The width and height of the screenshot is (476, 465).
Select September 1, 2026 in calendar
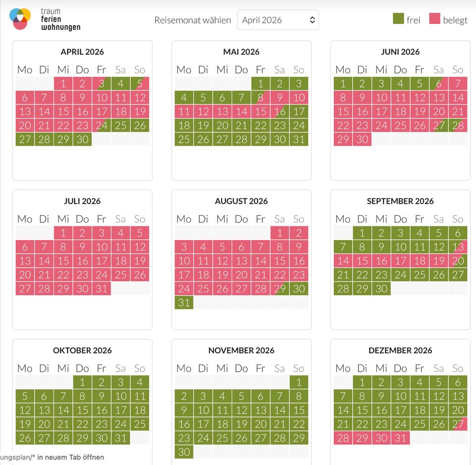[362, 233]
